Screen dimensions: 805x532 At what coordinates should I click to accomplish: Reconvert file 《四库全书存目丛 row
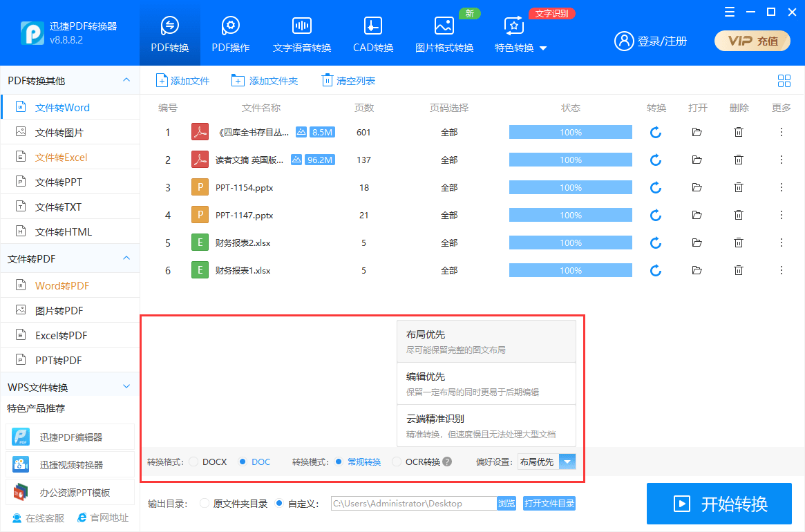coord(656,133)
